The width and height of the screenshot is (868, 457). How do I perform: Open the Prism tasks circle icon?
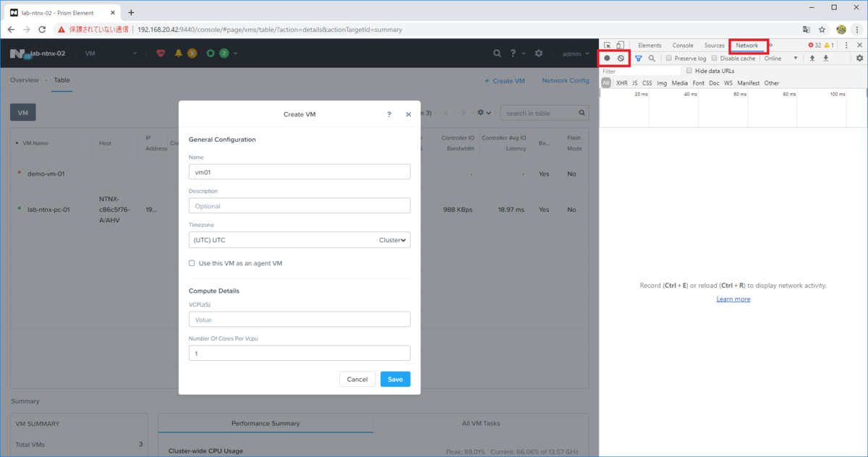[x=210, y=54]
